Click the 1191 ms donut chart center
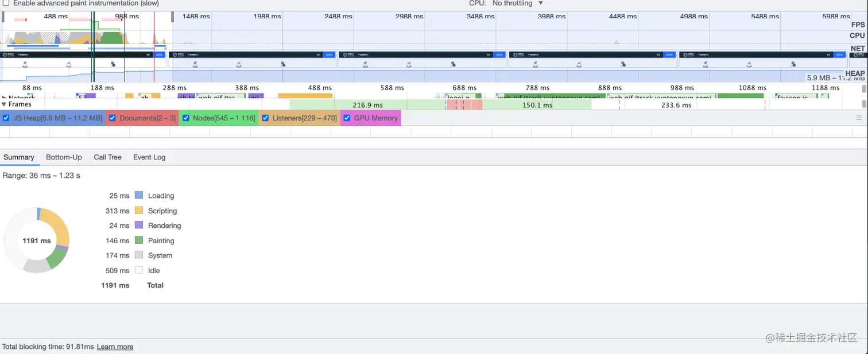 click(37, 241)
